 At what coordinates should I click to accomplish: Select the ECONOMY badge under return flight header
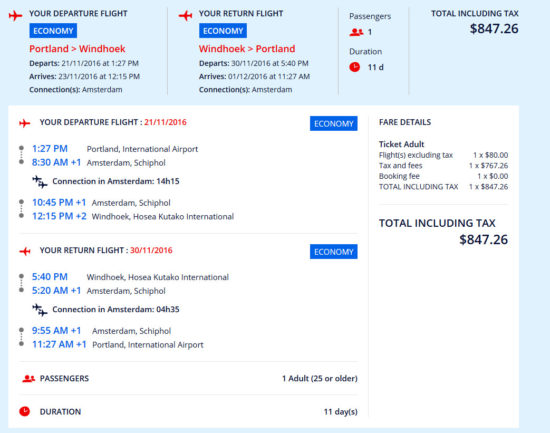[x=223, y=31]
